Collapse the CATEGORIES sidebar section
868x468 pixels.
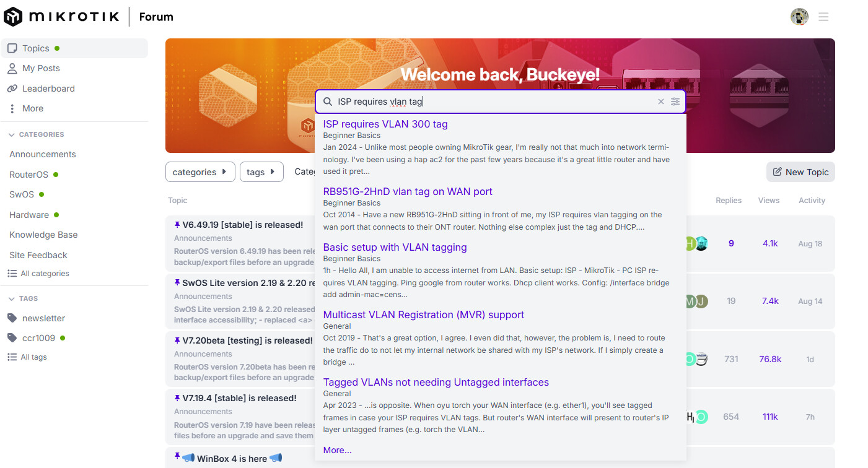click(x=36, y=134)
